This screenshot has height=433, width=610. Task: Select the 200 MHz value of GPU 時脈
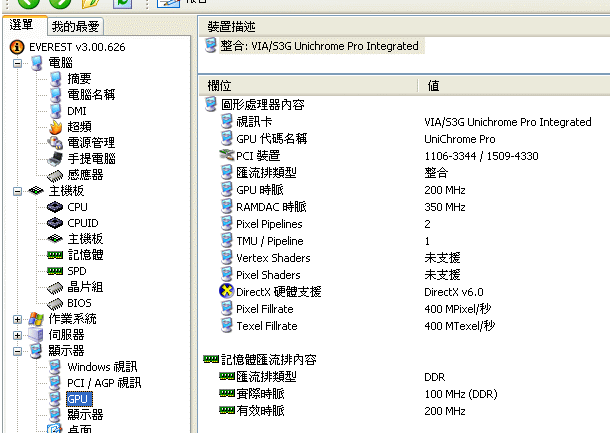[x=445, y=190]
